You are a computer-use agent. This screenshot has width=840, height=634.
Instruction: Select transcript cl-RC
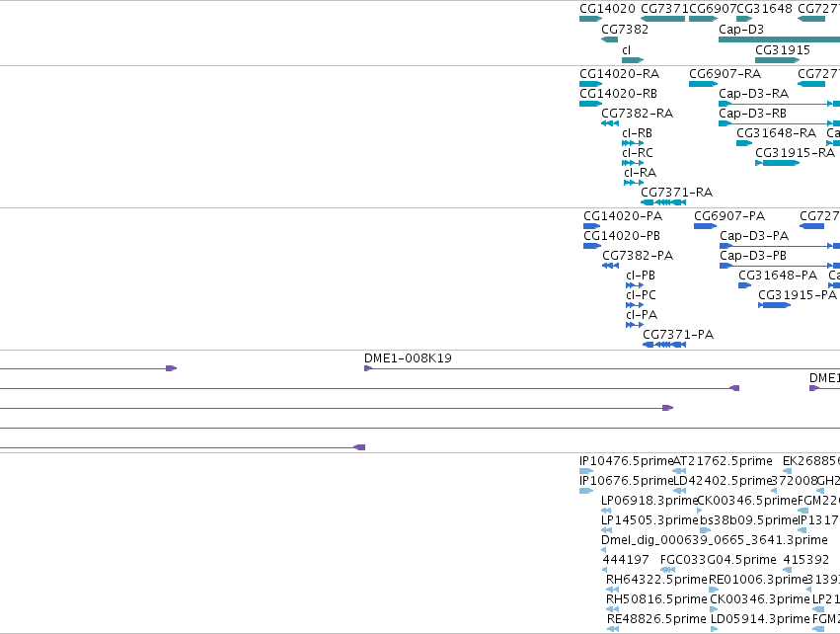tap(633, 163)
